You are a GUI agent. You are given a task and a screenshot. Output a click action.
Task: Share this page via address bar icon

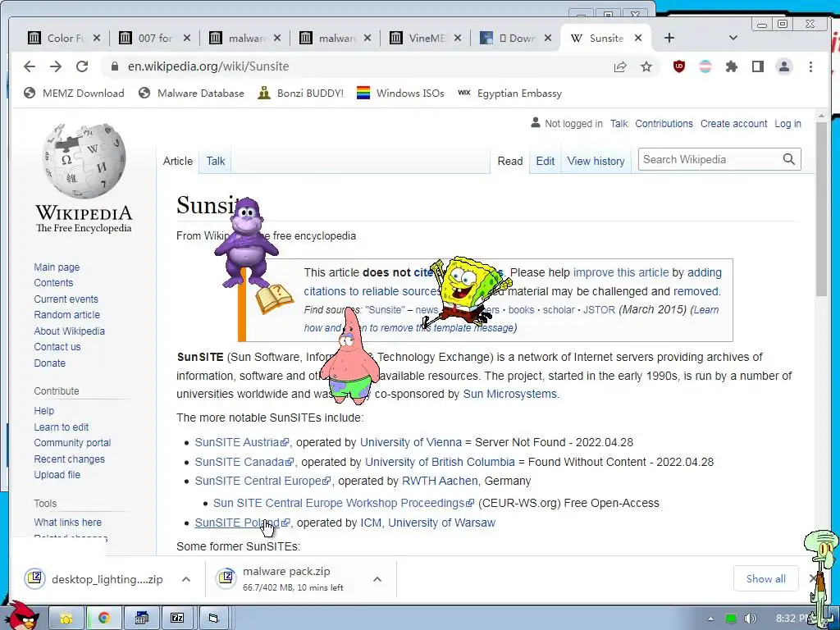pos(620,66)
